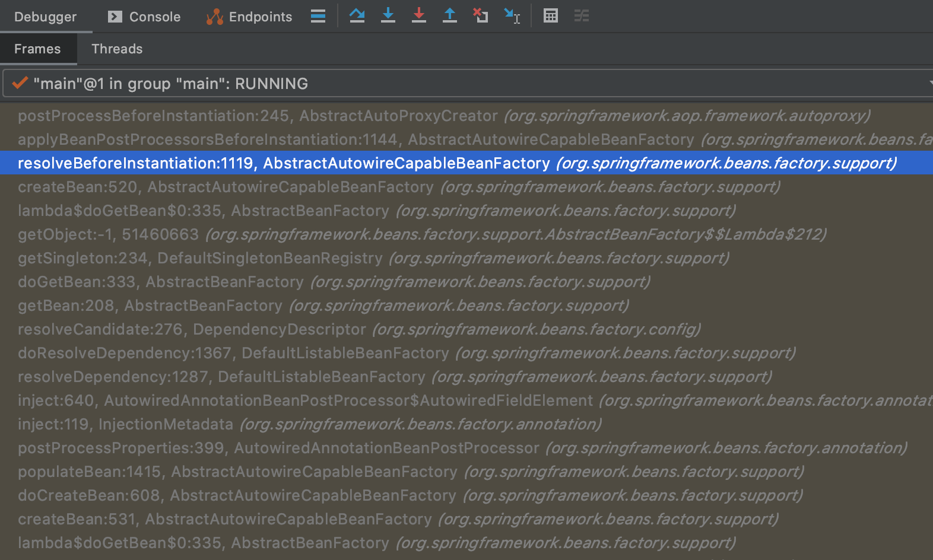The image size is (933, 560).
Task: Select frame createBean:531
Action: 466,519
